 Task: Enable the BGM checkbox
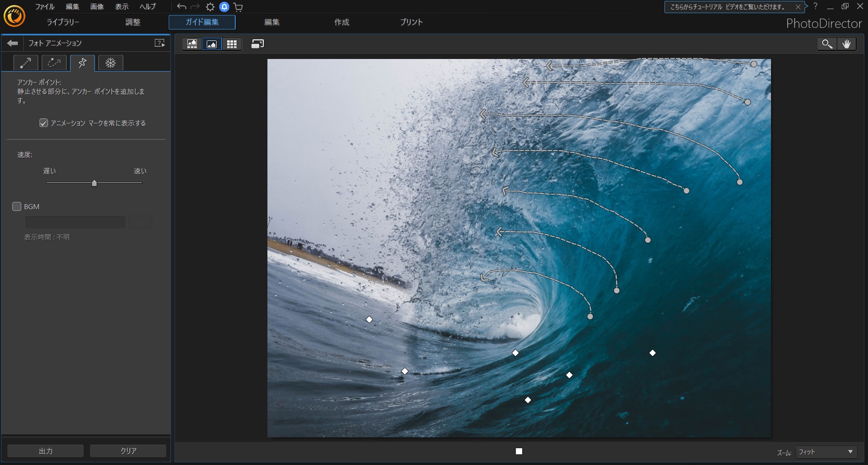pyautogui.click(x=17, y=206)
